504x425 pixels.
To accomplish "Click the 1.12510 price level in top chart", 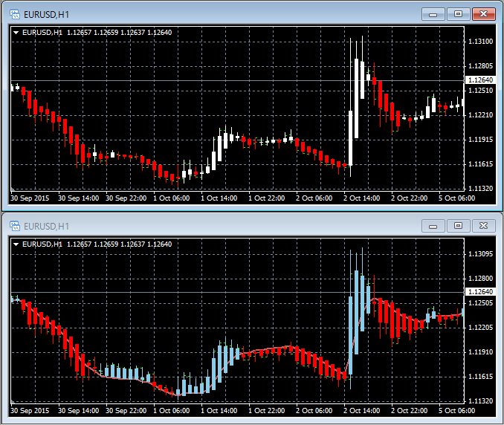I will click(480, 90).
